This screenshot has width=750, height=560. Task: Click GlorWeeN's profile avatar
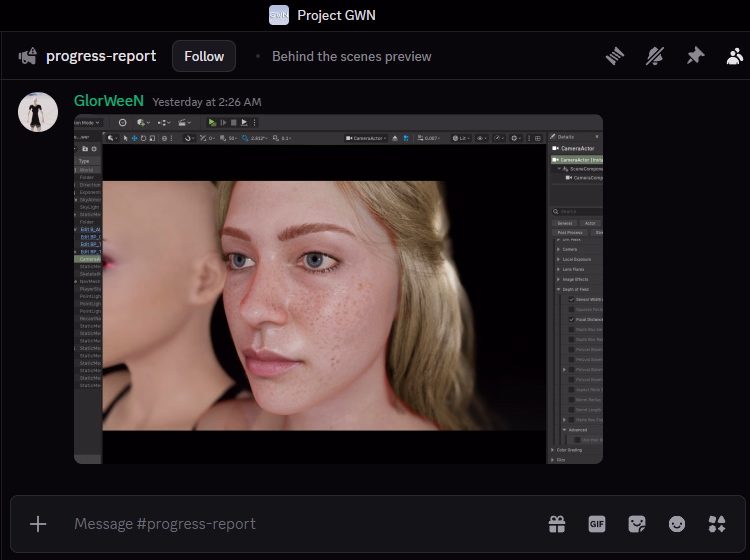point(38,112)
